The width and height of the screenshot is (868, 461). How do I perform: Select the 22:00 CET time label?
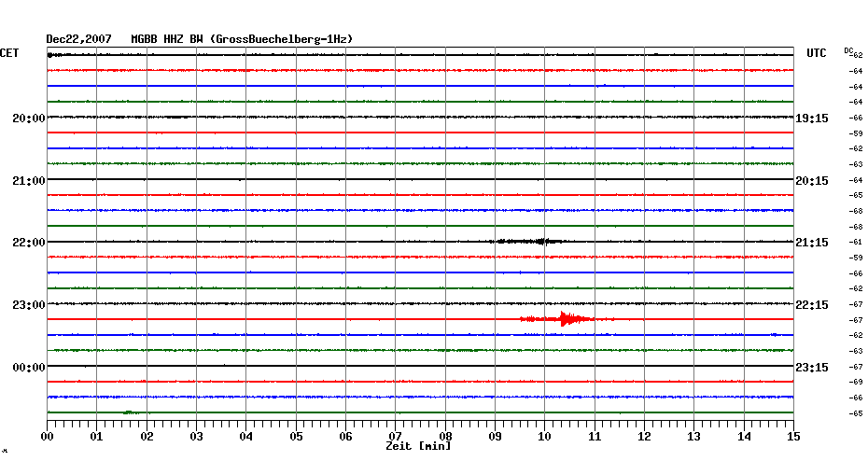(x=29, y=243)
